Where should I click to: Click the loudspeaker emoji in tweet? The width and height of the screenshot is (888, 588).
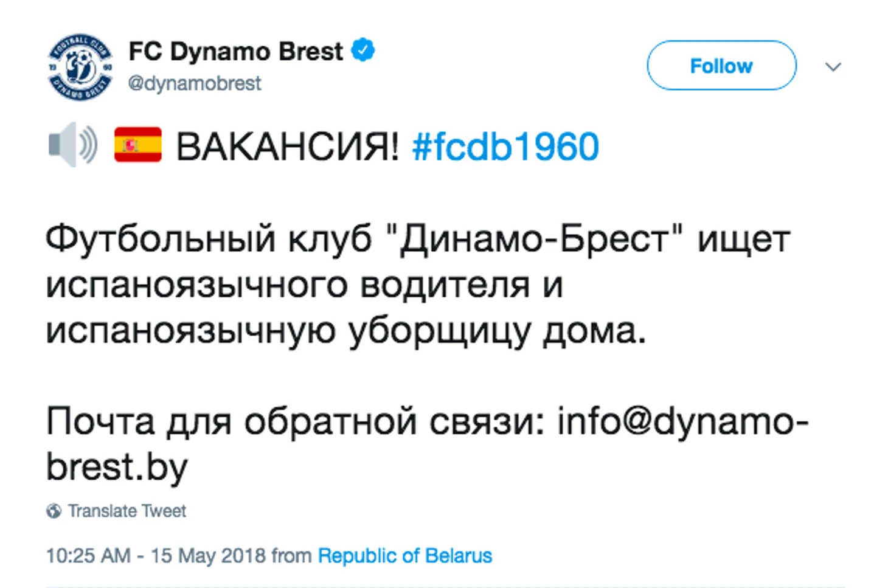coord(72,145)
